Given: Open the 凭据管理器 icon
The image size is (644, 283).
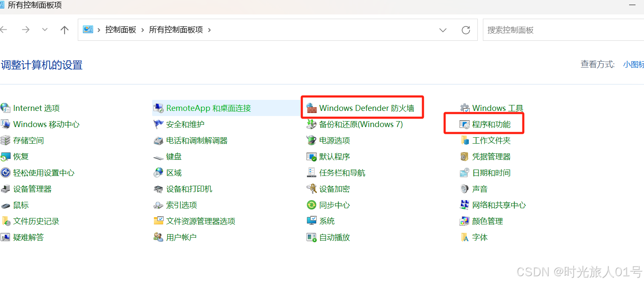Looking at the screenshot, I should pos(465,156).
